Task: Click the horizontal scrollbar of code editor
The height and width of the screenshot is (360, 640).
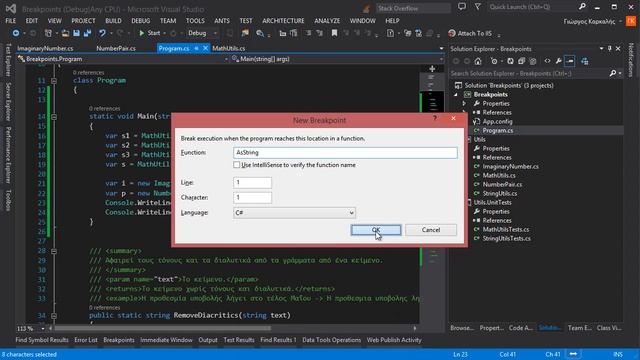Action: 163,328
